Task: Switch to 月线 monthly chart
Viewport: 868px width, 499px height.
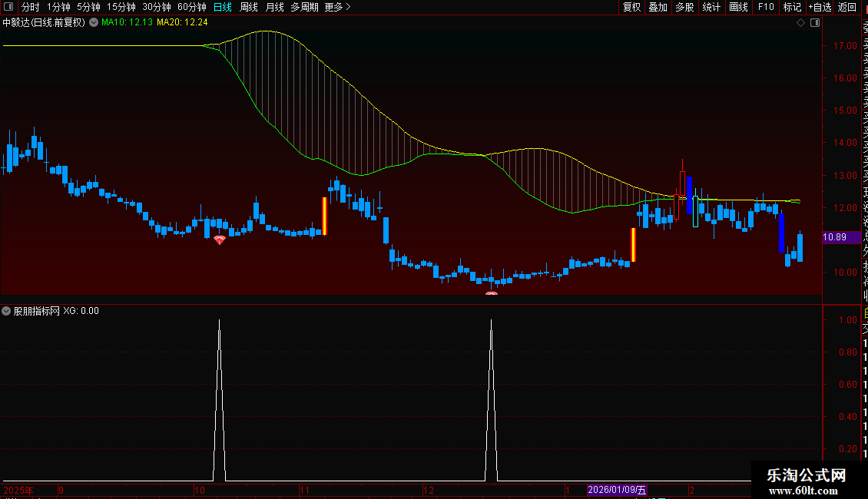Action: [274, 7]
